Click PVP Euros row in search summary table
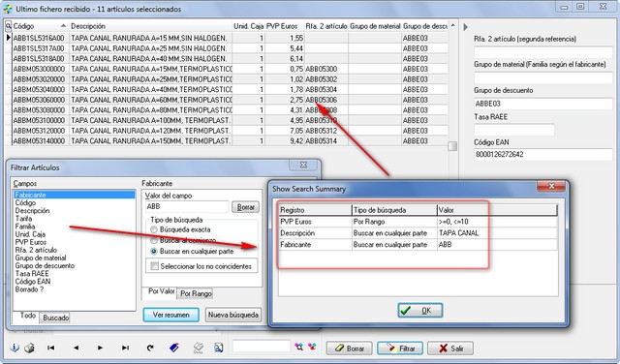This screenshot has width=620, height=364. pos(418,222)
